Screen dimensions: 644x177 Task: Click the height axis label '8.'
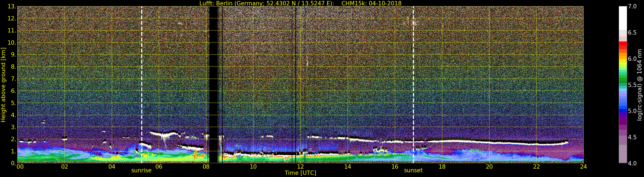point(13,67)
